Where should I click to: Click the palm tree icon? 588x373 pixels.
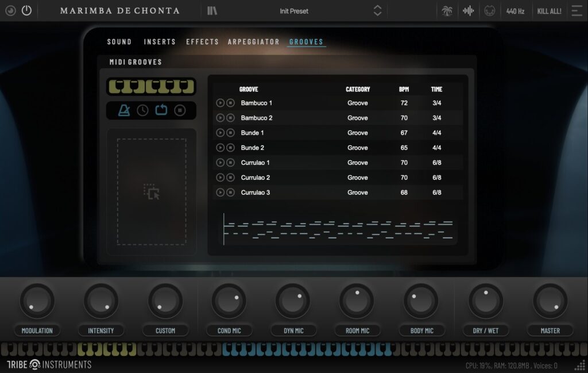click(x=447, y=11)
